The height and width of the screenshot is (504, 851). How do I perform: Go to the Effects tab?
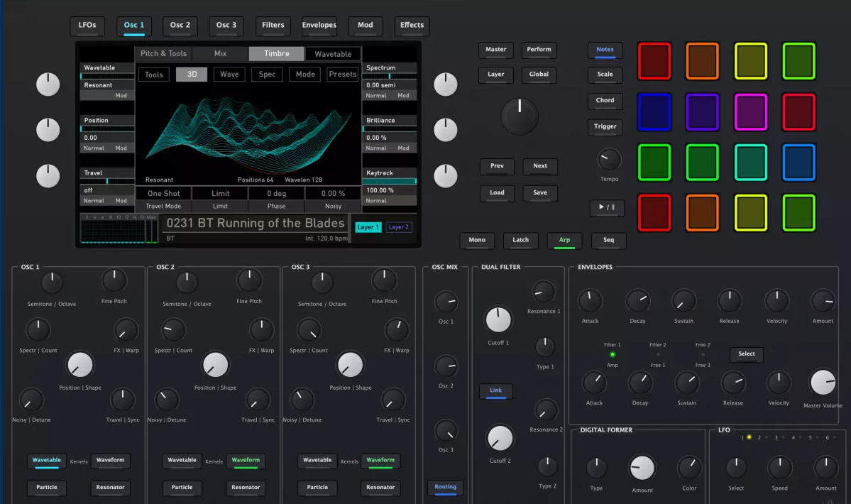pyautogui.click(x=412, y=26)
